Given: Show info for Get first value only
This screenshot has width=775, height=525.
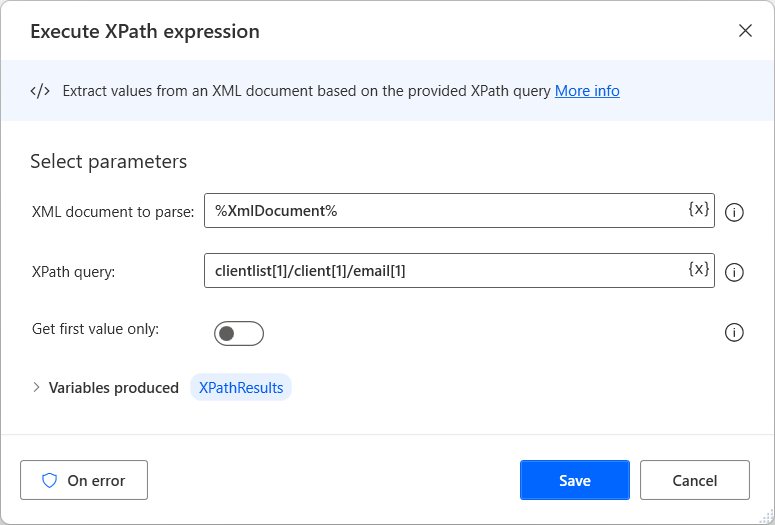Looking at the screenshot, I should 734,332.
